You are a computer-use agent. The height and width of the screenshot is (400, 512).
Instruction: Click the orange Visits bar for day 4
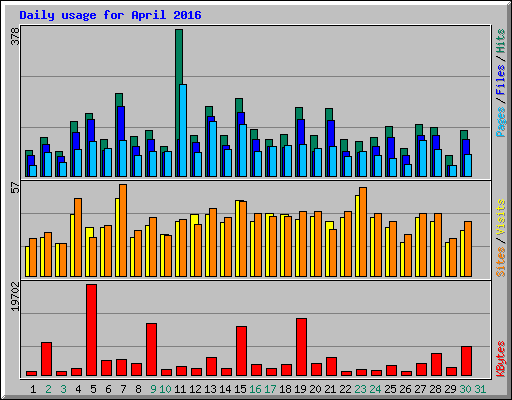tap(78, 237)
